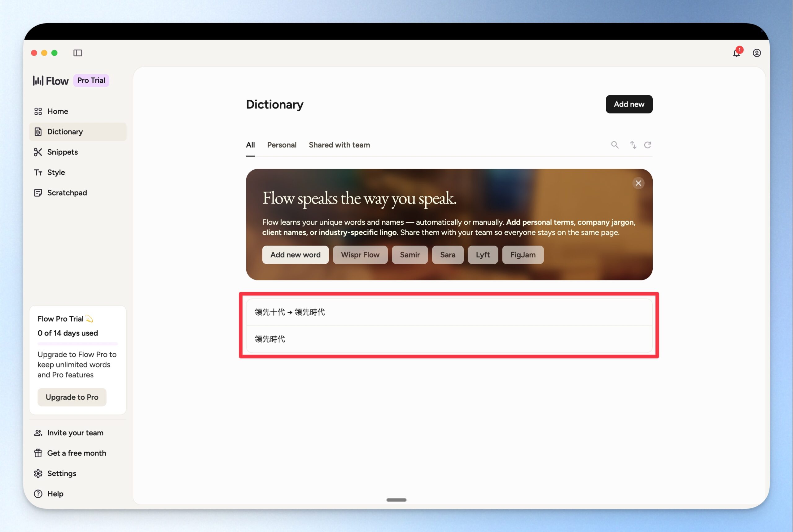
Task: Search the dictionary with magnifier icon
Action: (615, 145)
